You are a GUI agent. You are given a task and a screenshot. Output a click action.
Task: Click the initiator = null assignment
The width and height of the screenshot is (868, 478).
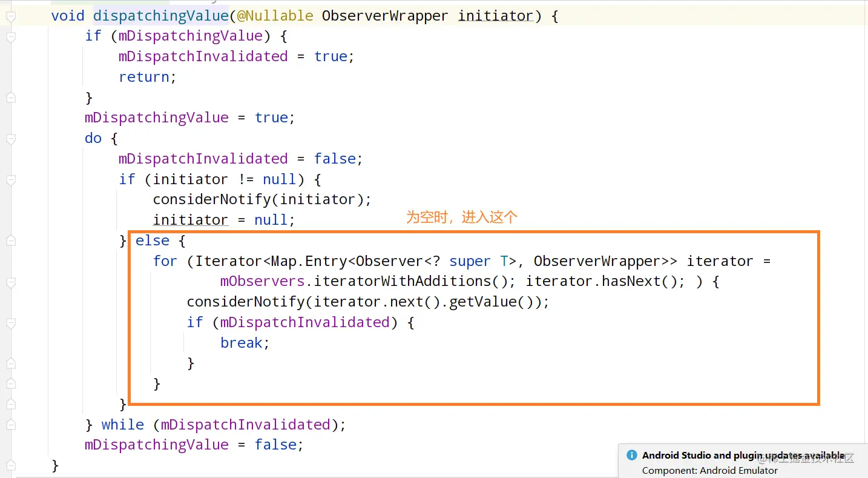(x=223, y=220)
